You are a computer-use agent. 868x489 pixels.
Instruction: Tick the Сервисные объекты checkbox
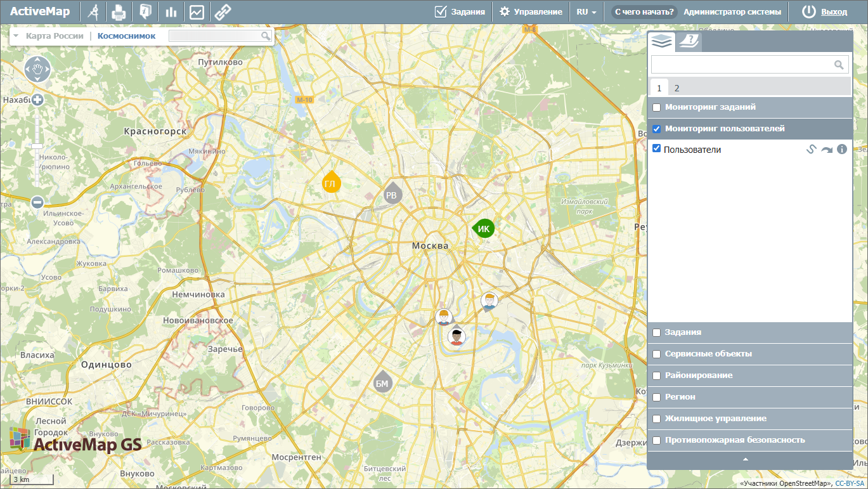click(x=657, y=354)
